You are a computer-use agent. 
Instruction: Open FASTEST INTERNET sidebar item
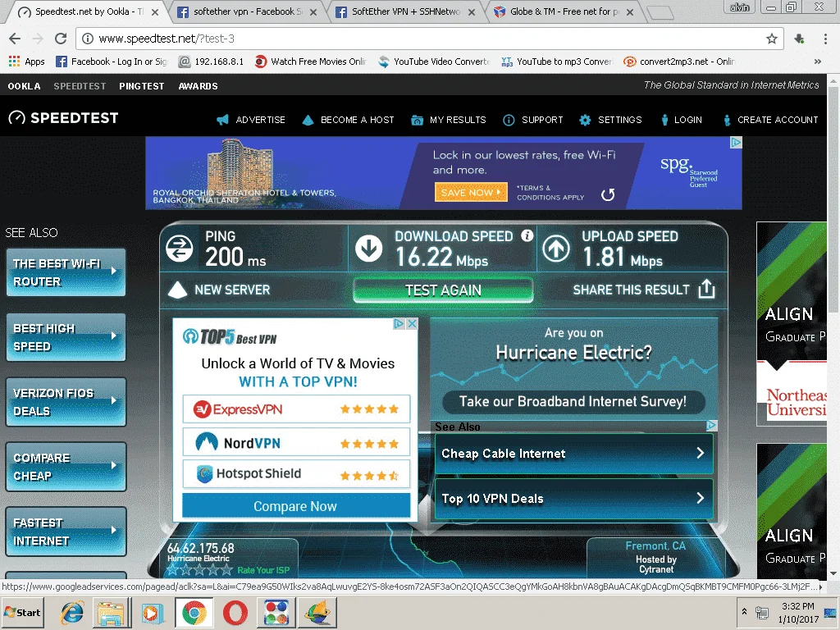click(66, 532)
